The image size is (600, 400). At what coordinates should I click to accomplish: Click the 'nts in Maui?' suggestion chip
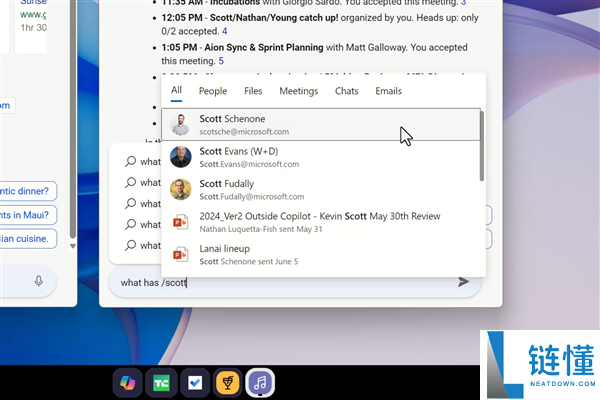(28, 215)
